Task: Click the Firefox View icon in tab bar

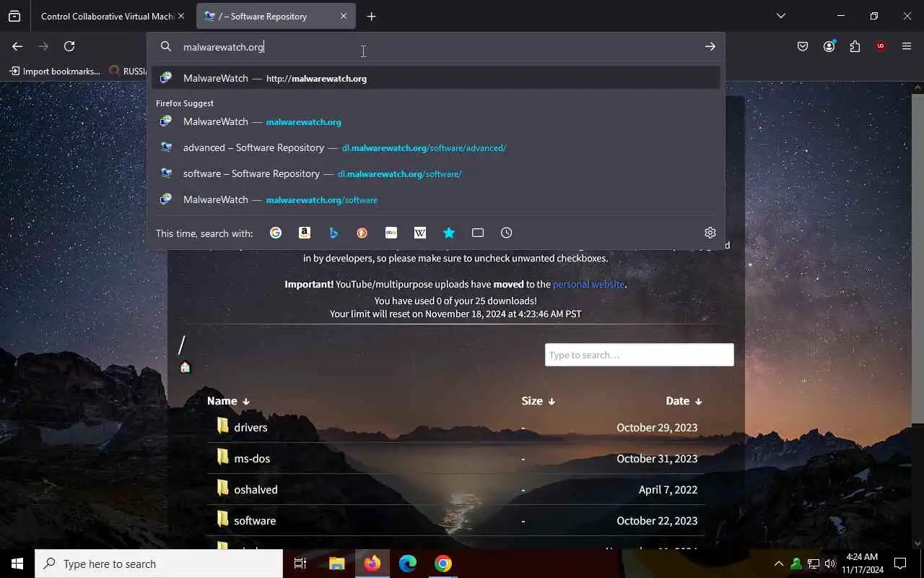Action: click(14, 16)
